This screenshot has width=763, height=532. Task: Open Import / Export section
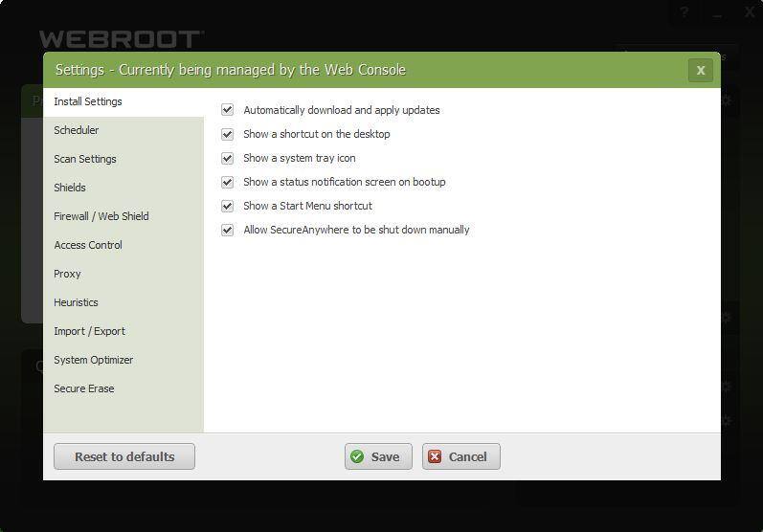[89, 331]
